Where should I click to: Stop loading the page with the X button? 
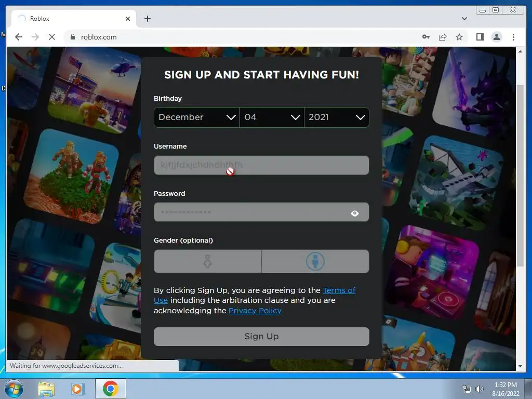[52, 37]
